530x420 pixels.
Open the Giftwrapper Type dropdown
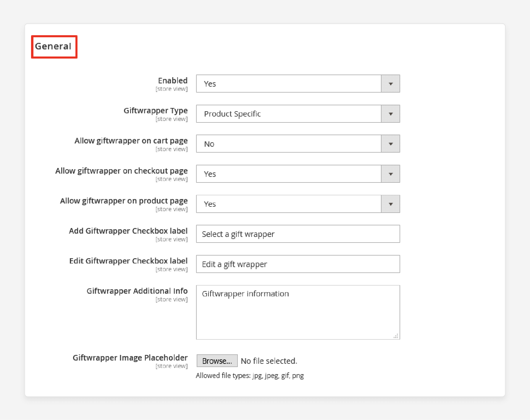click(x=298, y=114)
